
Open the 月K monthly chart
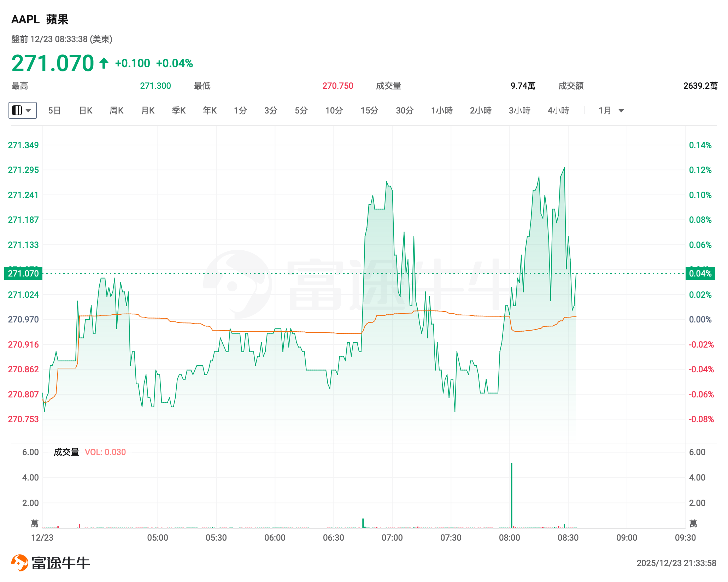tap(148, 111)
